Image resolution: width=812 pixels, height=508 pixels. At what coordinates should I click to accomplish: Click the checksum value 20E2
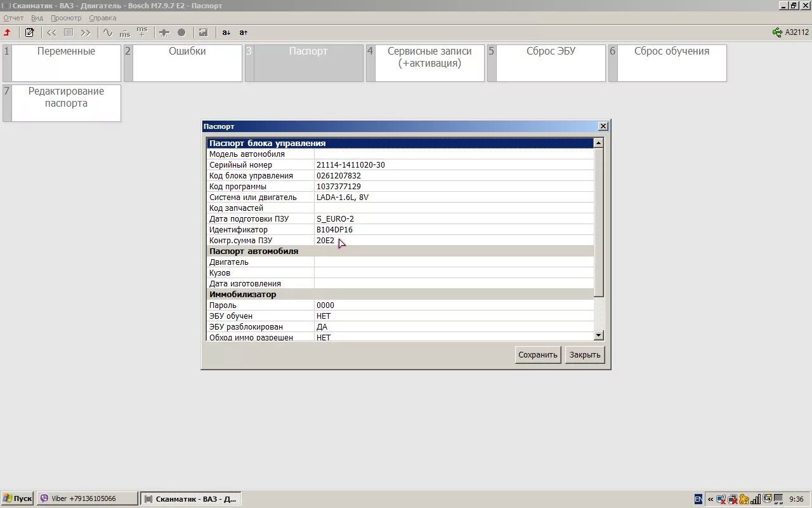tap(325, 241)
